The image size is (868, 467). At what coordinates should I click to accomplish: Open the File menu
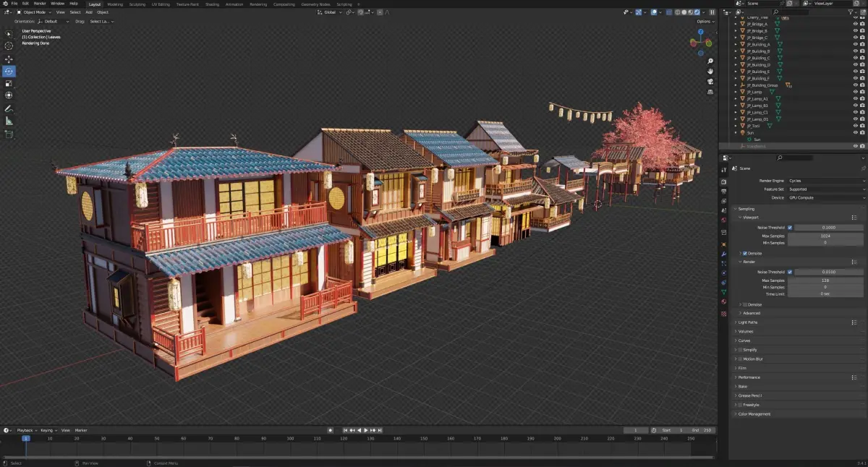coord(14,4)
